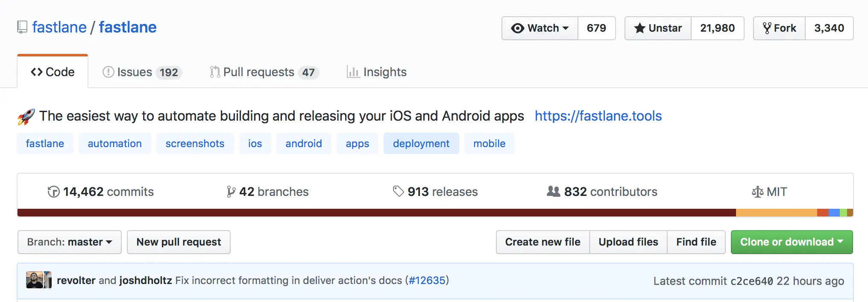
Task: Click the dark red language bar segment
Action: (376, 213)
